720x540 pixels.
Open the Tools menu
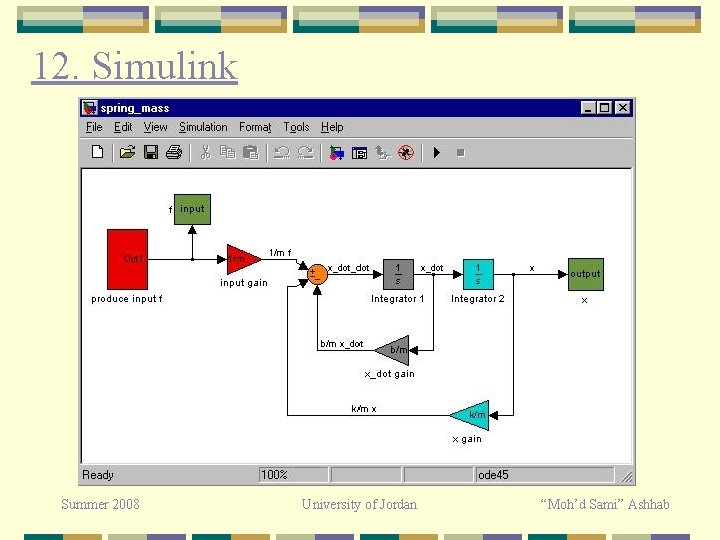click(296, 127)
